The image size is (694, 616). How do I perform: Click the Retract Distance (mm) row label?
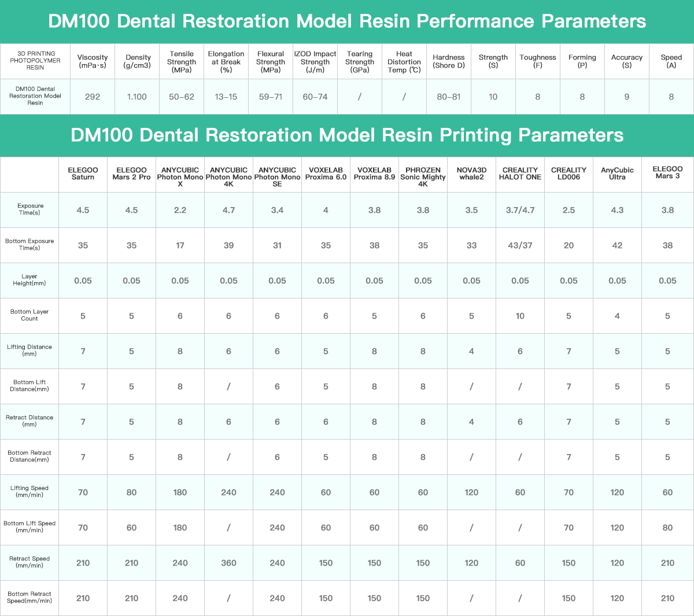point(29,421)
